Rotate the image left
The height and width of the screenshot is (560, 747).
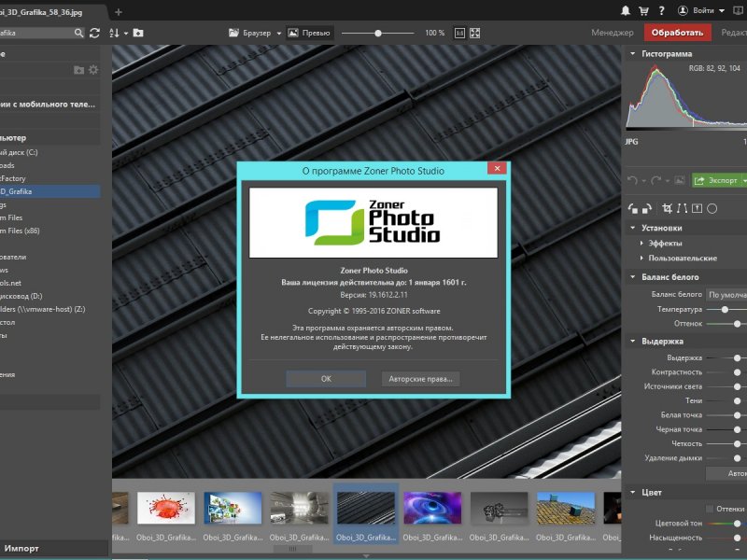[633, 208]
